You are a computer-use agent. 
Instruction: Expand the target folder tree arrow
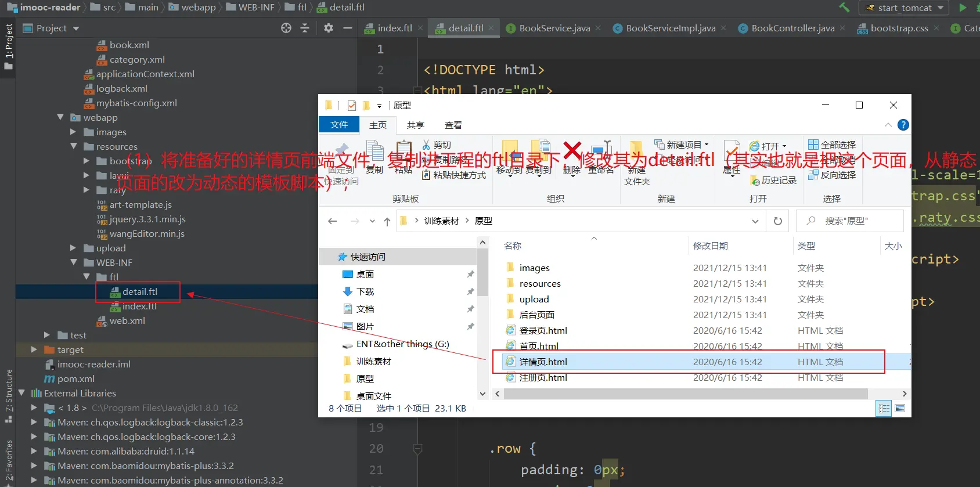[34, 349]
